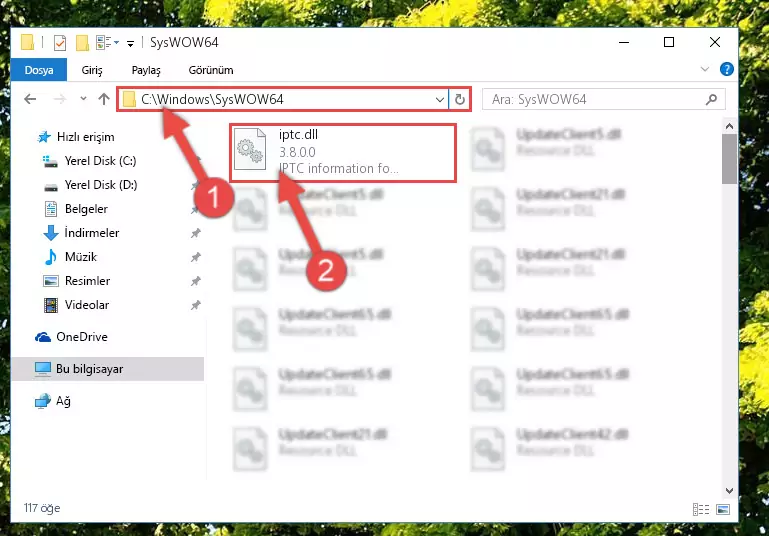
Task: Switch to large thumbnails view icon
Action: 723,510
